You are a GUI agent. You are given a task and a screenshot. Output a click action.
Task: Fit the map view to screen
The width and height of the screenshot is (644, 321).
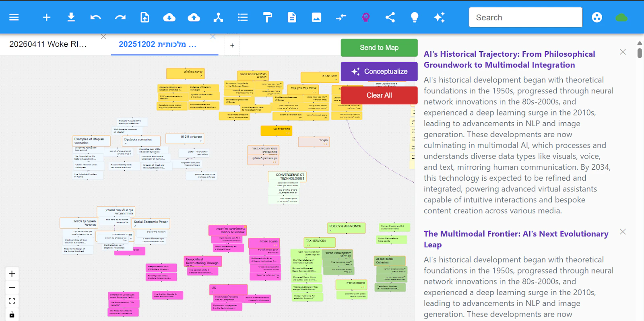point(12,301)
